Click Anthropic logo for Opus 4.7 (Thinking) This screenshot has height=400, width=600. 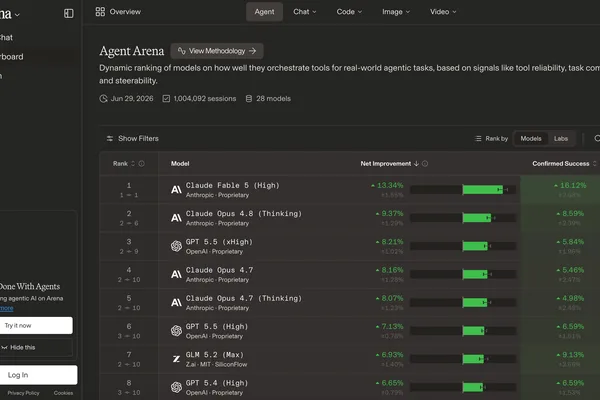[176, 303]
